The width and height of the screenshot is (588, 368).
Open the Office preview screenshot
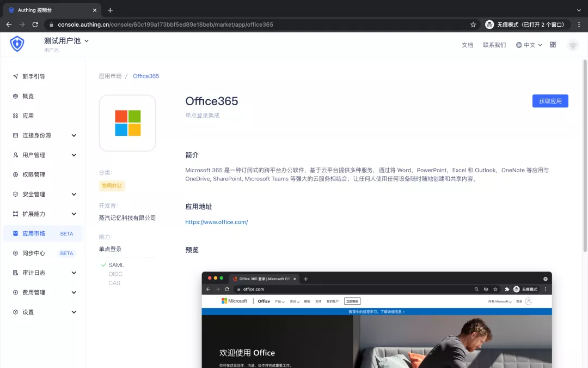377,319
